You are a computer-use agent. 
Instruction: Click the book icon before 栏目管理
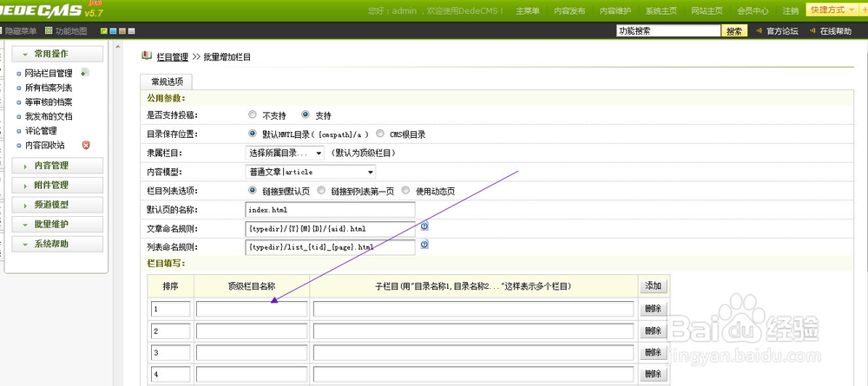click(147, 56)
